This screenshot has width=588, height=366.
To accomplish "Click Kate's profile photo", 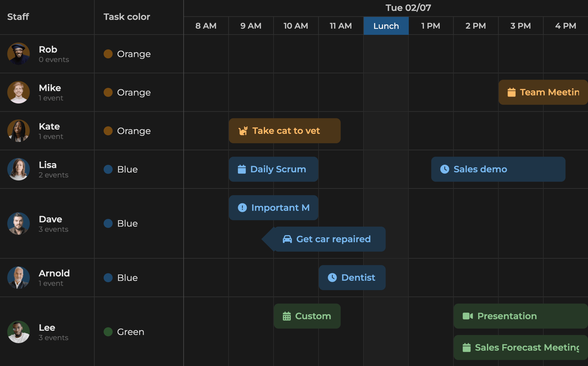I will tap(19, 131).
